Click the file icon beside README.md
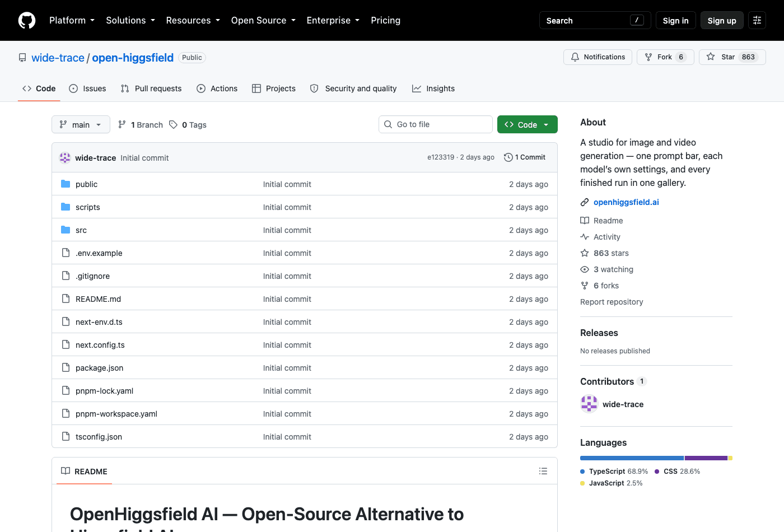 point(66,298)
